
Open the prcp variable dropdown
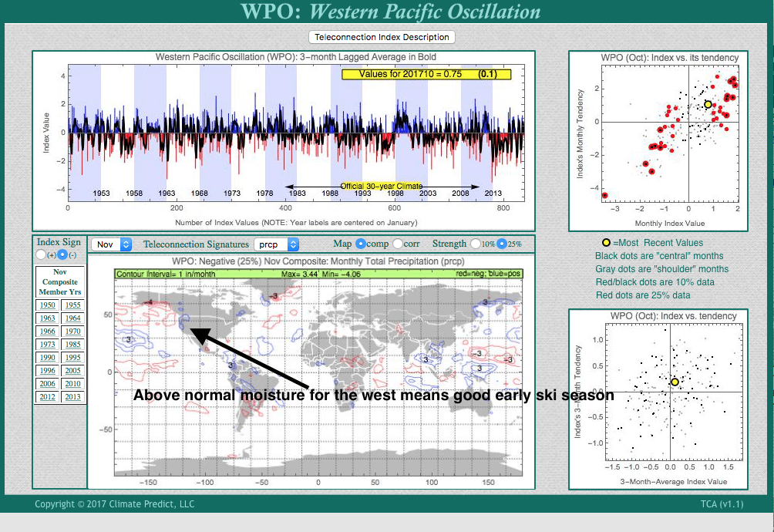click(277, 244)
